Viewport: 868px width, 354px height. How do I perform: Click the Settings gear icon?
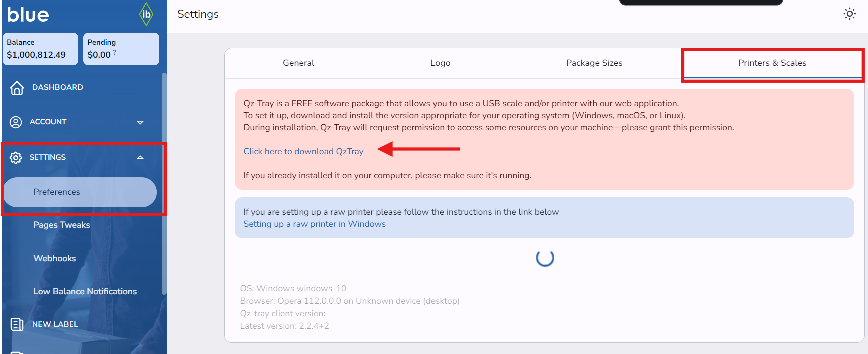tap(16, 158)
